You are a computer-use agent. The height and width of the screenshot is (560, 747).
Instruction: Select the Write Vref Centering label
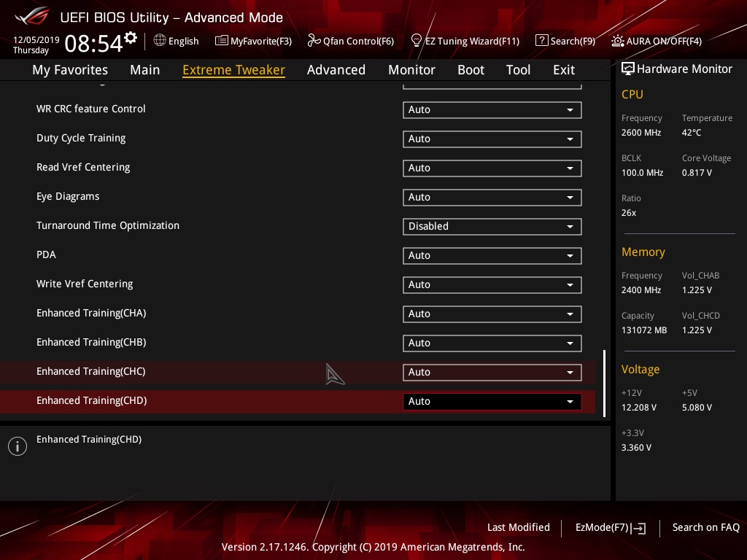click(85, 284)
